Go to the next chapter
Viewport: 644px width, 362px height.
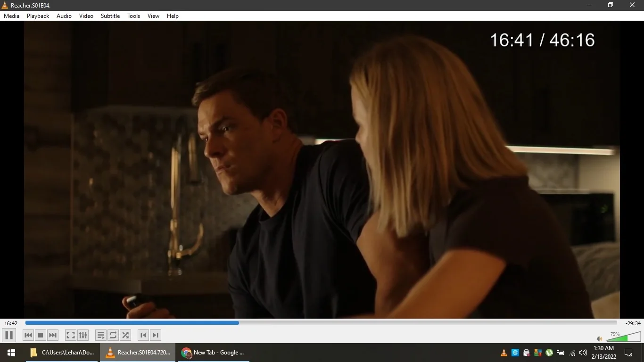coord(155,335)
